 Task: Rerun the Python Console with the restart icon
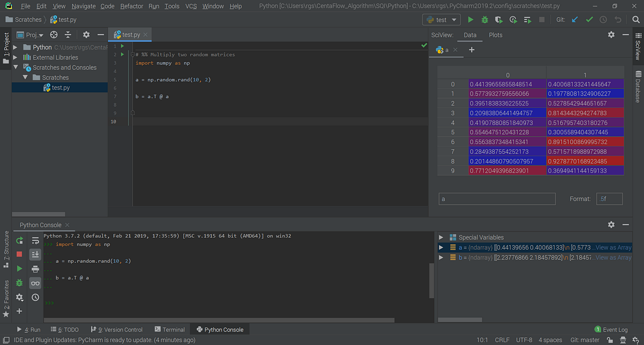pos(19,241)
